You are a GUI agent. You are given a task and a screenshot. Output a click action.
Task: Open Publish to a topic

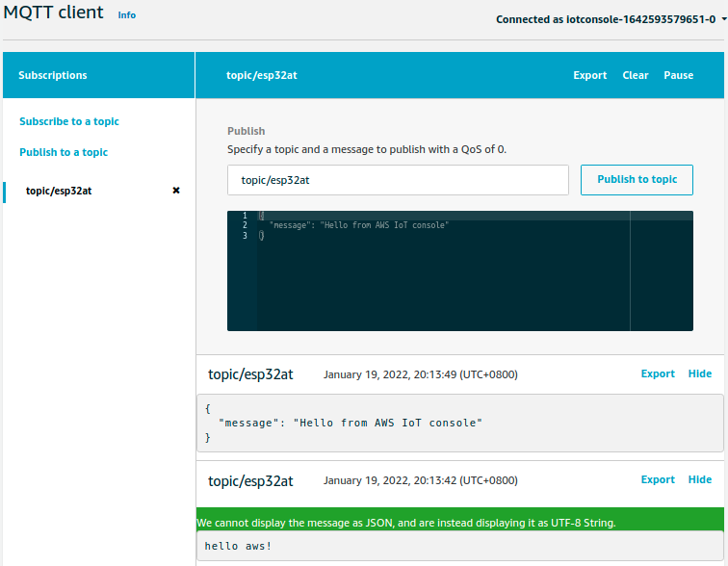coord(64,152)
